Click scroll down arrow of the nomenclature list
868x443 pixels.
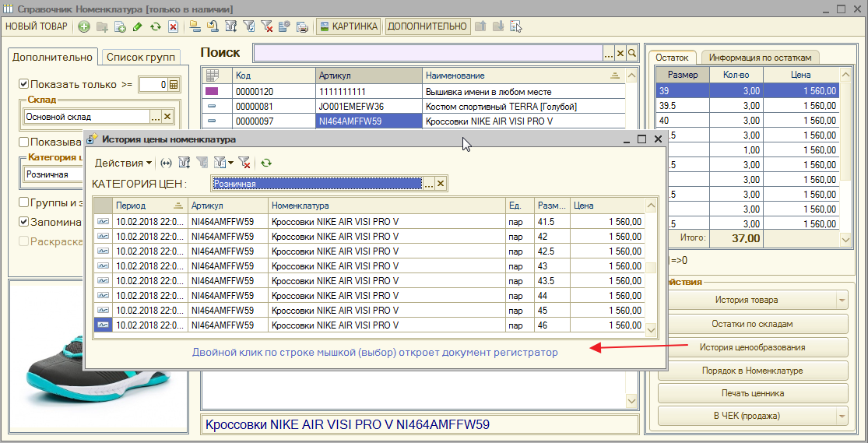tap(631, 400)
